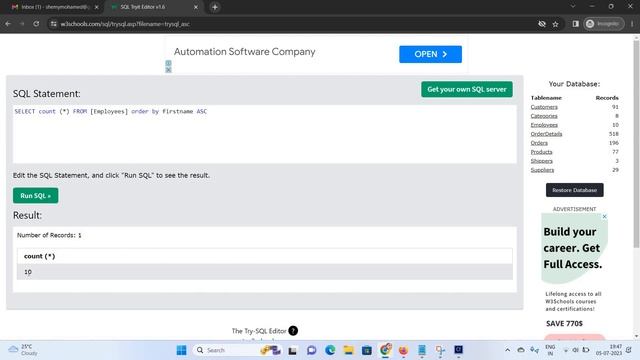Click the OPEN ad button
This screenshot has width=640, height=360.
[430, 54]
